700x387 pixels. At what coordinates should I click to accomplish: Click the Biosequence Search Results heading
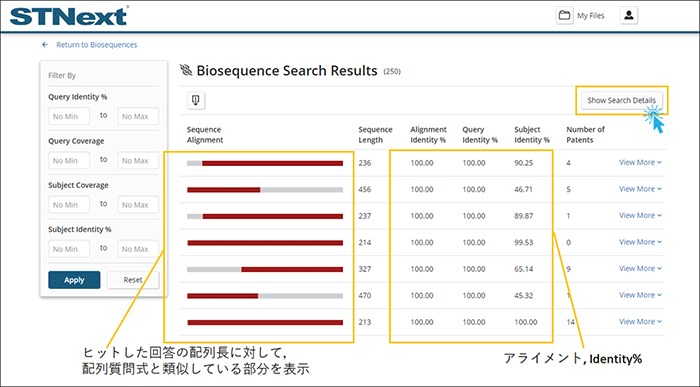[287, 71]
